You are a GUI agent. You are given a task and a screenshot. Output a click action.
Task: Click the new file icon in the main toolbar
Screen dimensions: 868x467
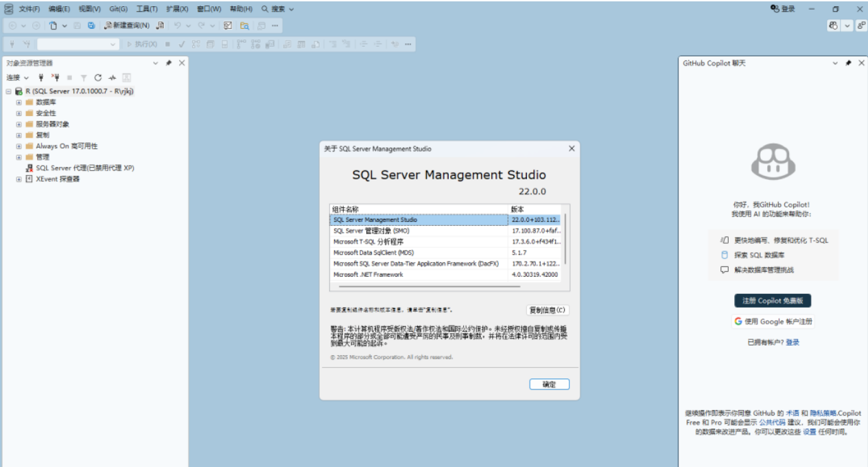[53, 25]
